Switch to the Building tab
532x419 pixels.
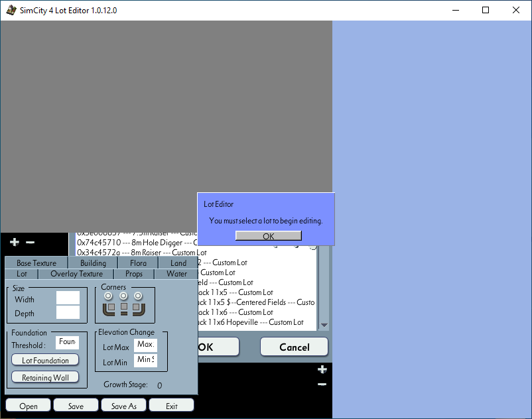[x=93, y=263]
